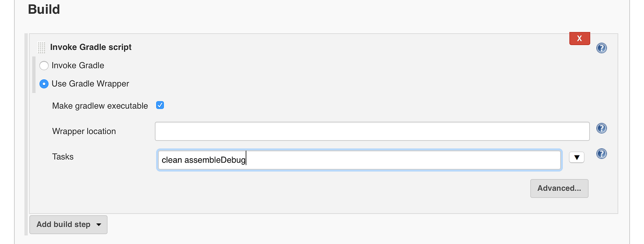Show help for Wrapper location field
Viewport: 644px width, 244px height.
601,128
